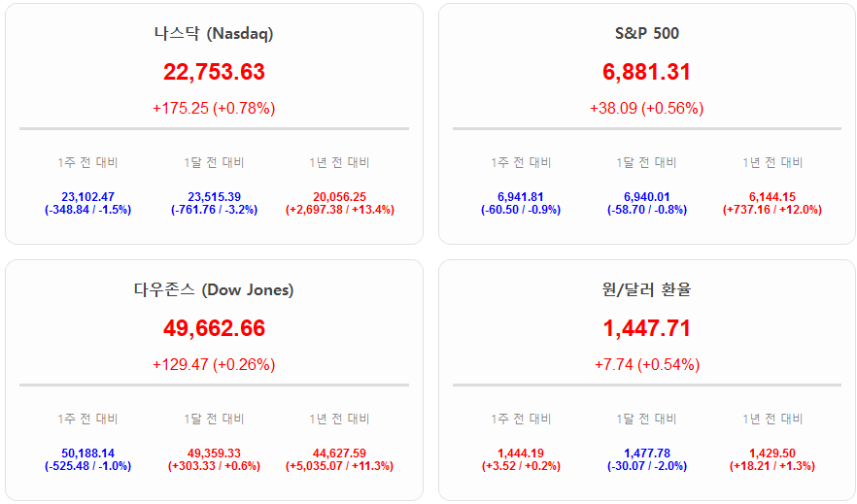Select Dow Jones one-month-ago value 49,359.33
This screenshot has height=504, width=857.
[214, 454]
